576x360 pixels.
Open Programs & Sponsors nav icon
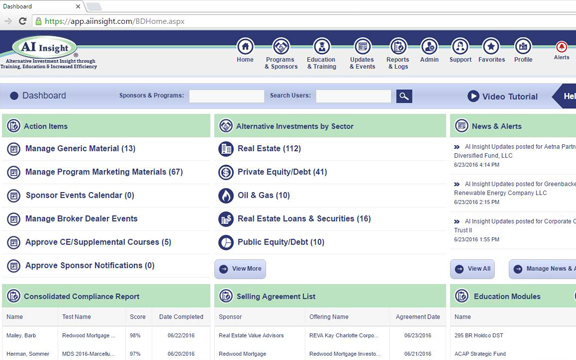(x=281, y=47)
